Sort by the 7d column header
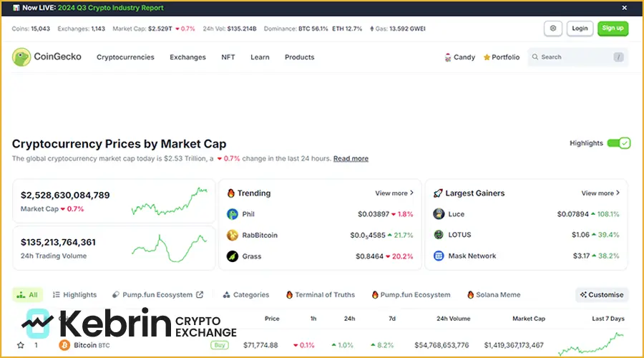Screen dimensions: 644x358 click(392, 319)
